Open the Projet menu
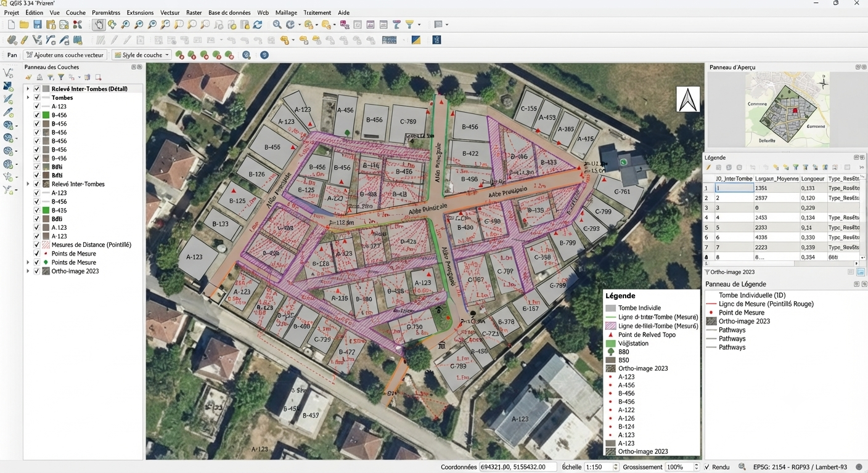This screenshot has height=473, width=868. pos(11,12)
